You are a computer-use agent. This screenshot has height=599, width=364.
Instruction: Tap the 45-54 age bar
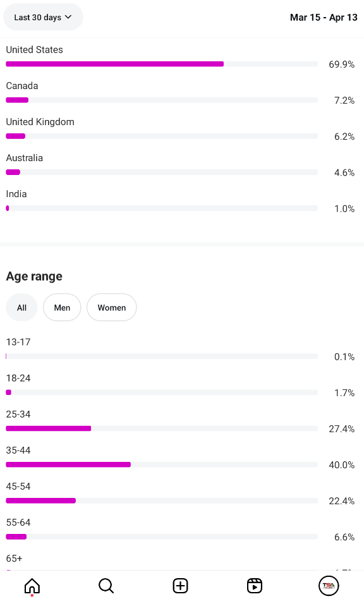162,500
